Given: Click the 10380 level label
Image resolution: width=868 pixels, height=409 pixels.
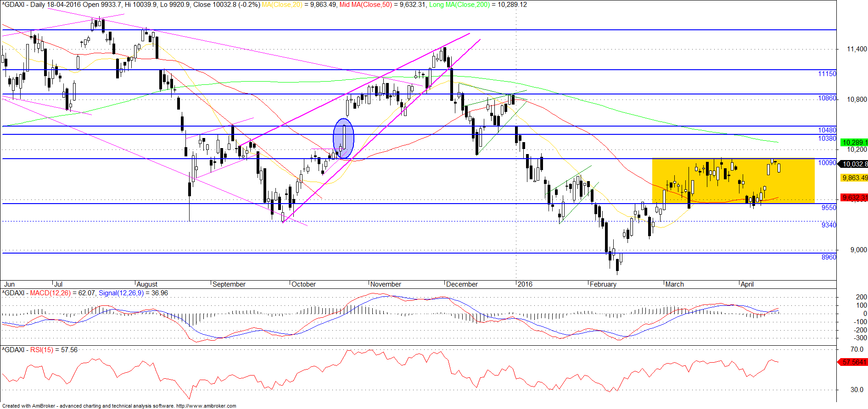Looking at the screenshot, I should [x=827, y=138].
